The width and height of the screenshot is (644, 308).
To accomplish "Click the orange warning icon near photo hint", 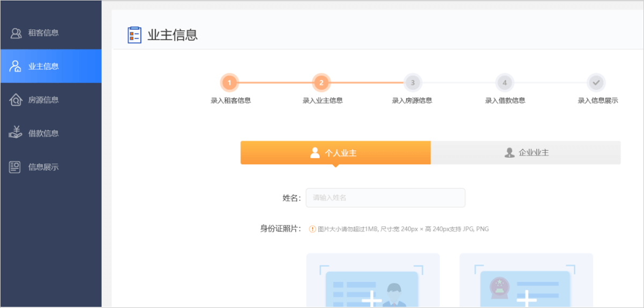I will point(312,229).
